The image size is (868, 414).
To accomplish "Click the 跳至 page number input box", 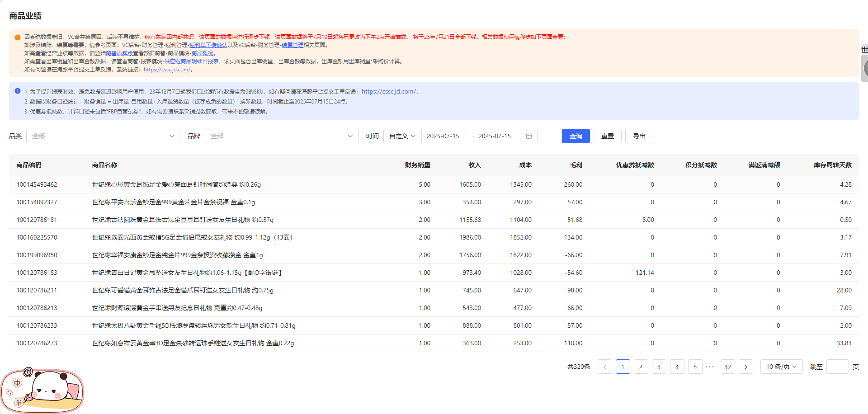I will click(x=837, y=367).
